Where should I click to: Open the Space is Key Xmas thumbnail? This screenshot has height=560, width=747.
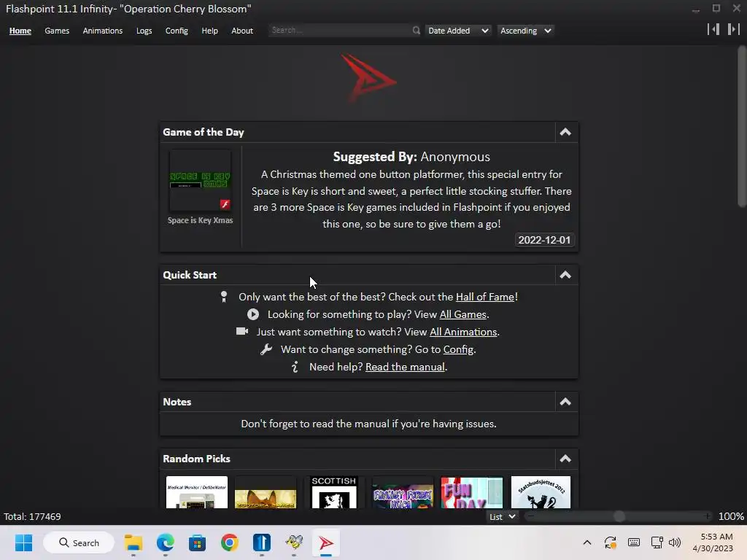click(x=200, y=180)
